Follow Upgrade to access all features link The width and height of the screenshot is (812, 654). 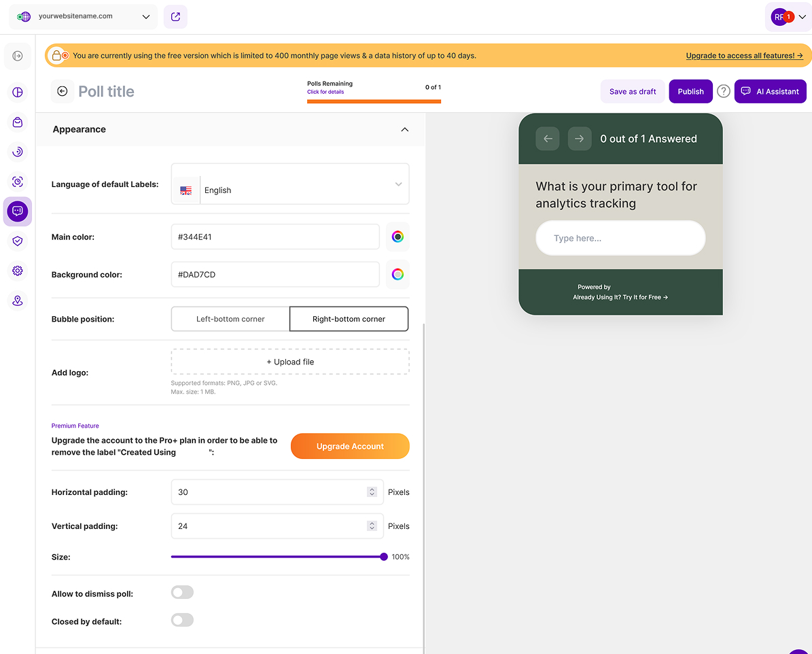click(744, 56)
